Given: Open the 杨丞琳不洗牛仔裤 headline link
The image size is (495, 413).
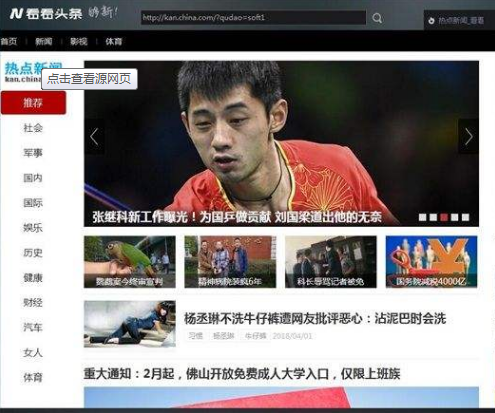Looking at the screenshot, I should pos(315,319).
